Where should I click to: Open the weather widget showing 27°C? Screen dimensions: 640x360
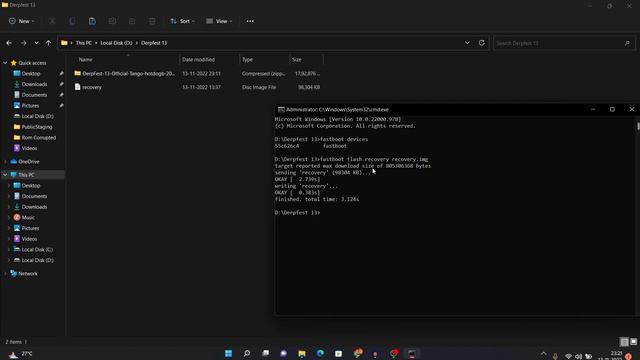click(20, 354)
